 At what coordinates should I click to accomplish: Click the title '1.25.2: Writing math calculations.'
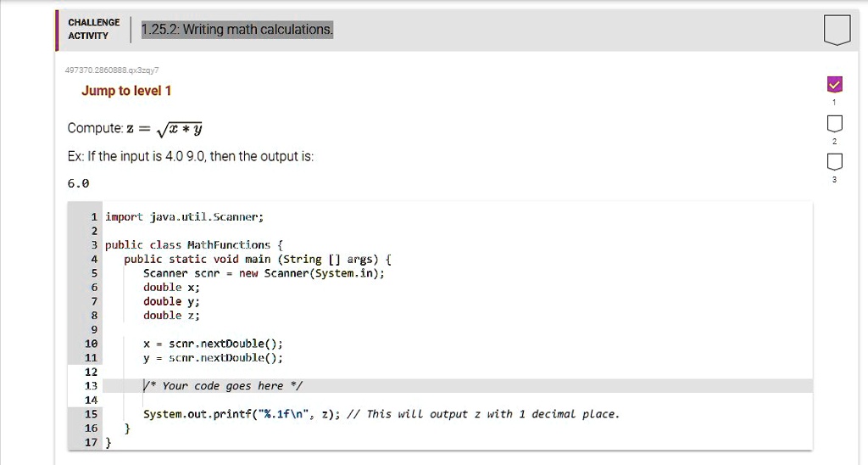pos(237,30)
